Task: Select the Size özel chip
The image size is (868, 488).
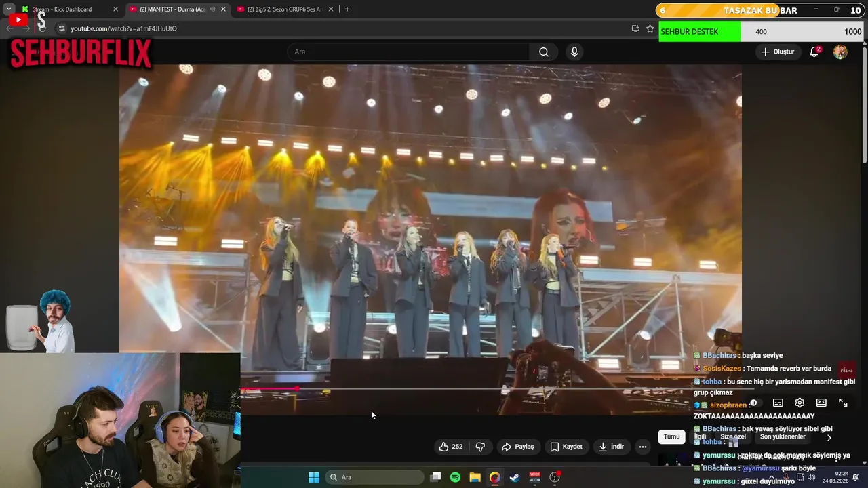Action: pos(733,437)
